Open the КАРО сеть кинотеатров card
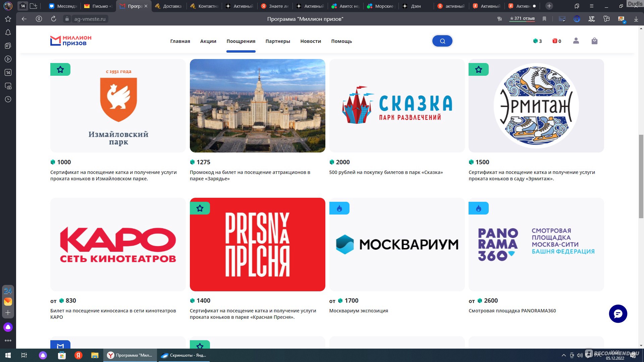Viewport: 644px width, 362px height. 118,244
